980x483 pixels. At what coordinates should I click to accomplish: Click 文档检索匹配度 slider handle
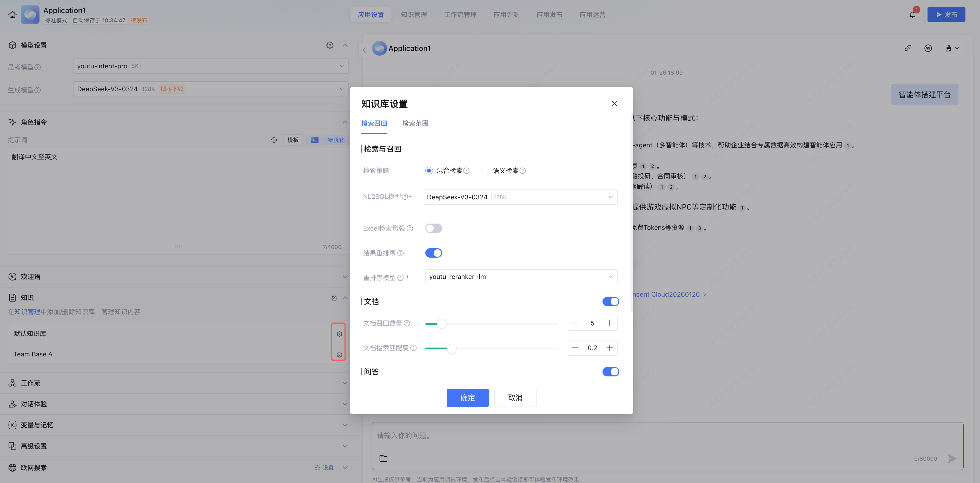point(452,348)
